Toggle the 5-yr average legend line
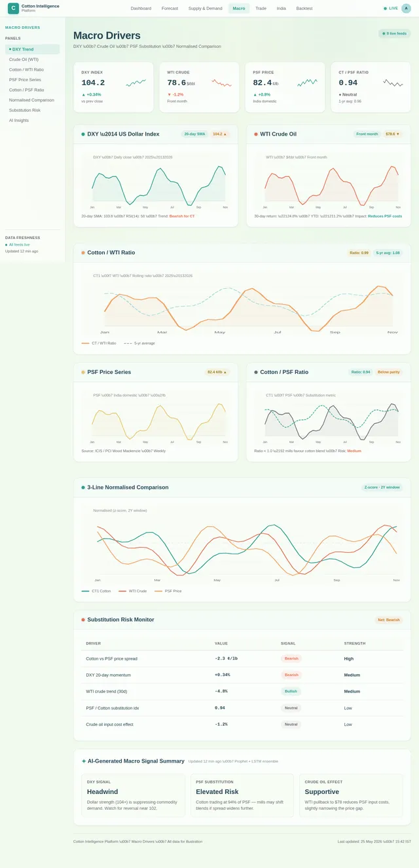Viewport: 419px width, 868px height. (139, 343)
